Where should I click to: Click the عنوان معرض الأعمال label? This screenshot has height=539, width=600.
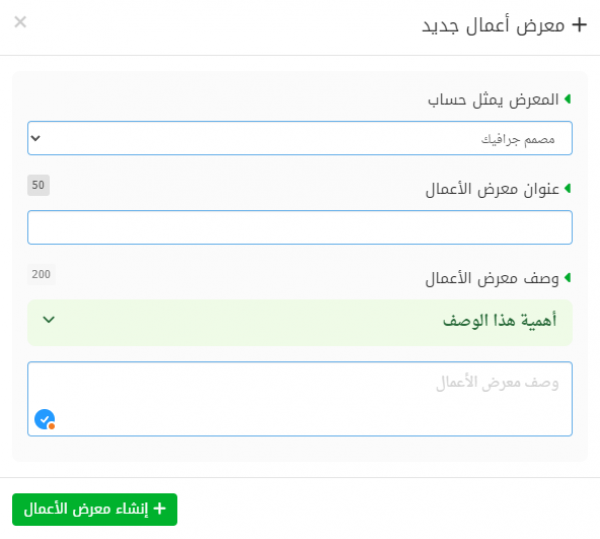(492, 189)
